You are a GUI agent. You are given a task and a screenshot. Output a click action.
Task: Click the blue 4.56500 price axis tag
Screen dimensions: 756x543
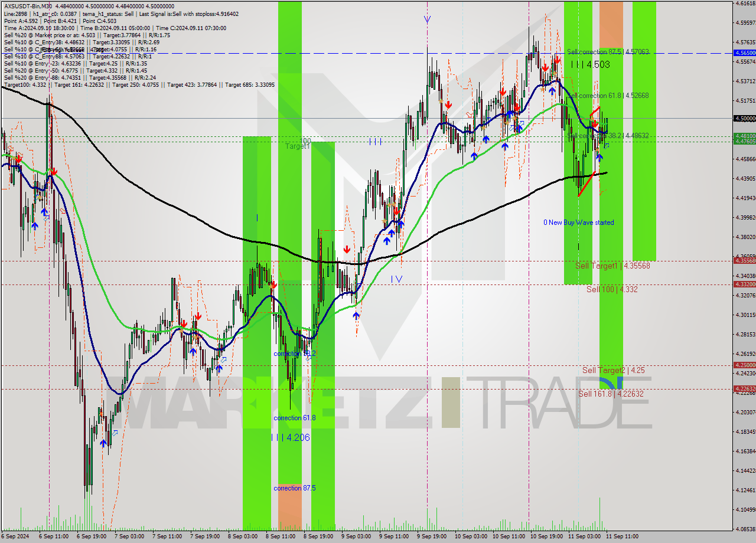744,53
